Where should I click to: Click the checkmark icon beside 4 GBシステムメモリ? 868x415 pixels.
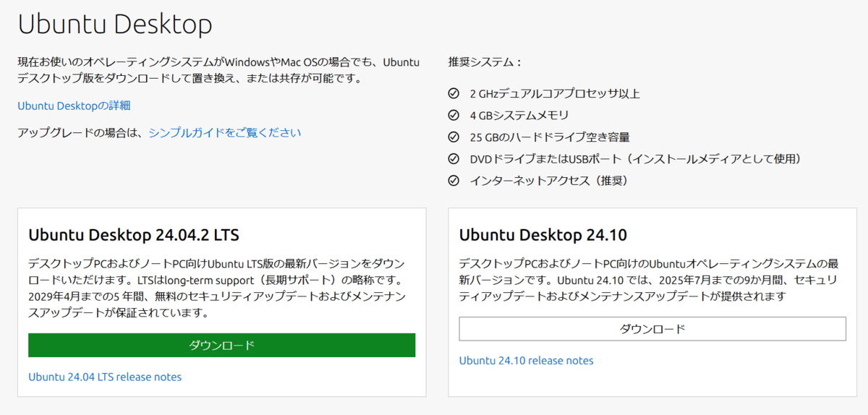(454, 115)
